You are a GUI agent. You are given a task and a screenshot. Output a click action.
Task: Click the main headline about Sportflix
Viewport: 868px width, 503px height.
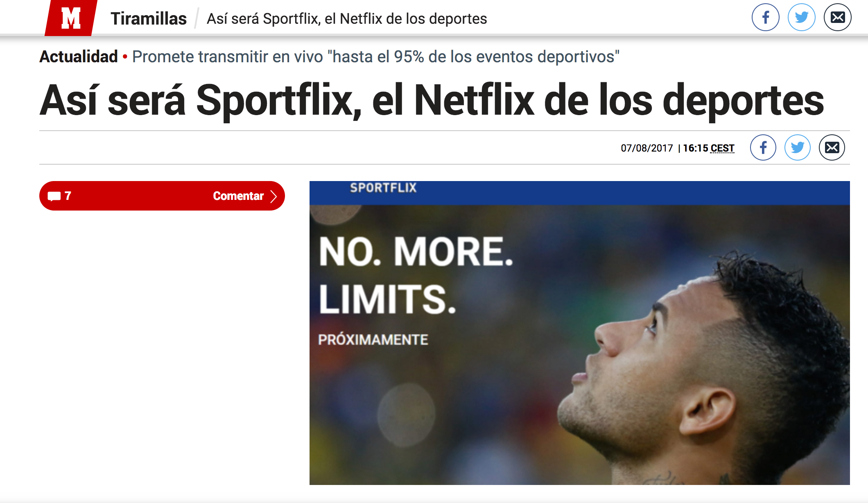432,100
